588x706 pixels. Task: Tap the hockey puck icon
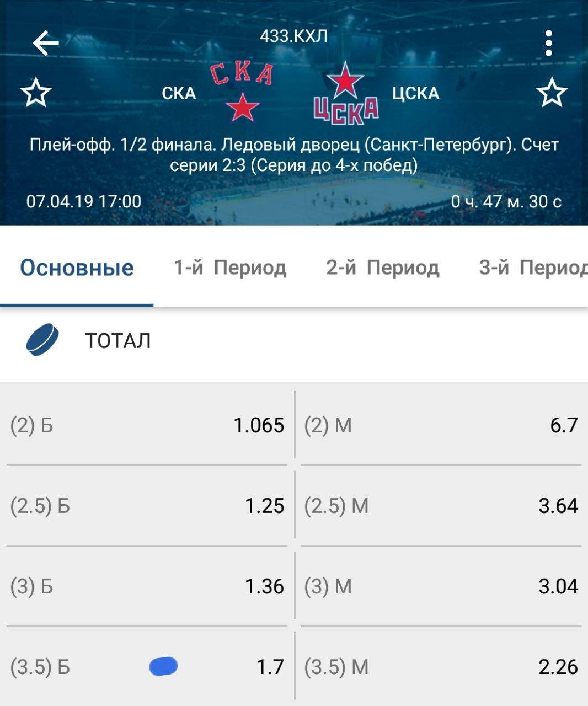point(42,340)
